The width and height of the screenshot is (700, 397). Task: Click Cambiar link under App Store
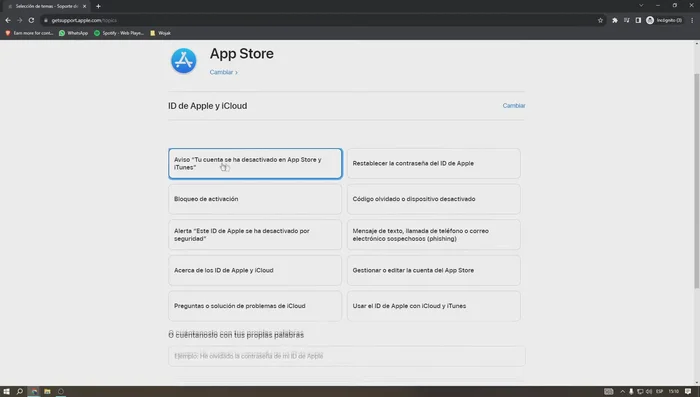pyautogui.click(x=223, y=72)
